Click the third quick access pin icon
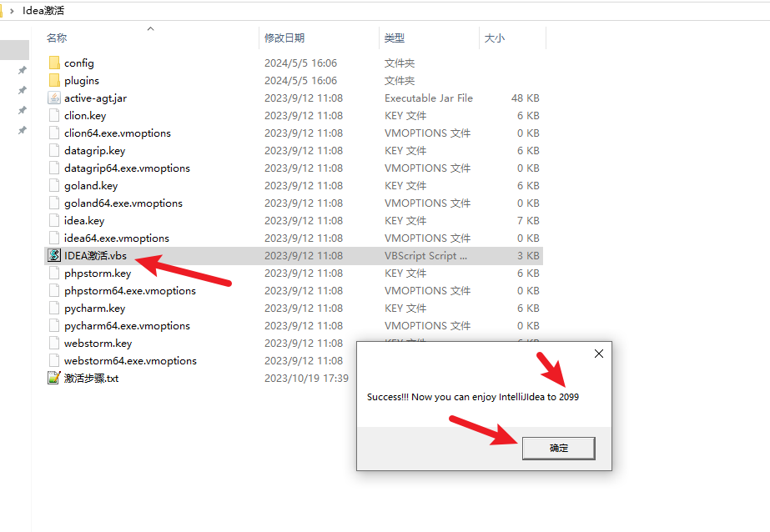Image resolution: width=770 pixels, height=532 pixels. [x=22, y=110]
